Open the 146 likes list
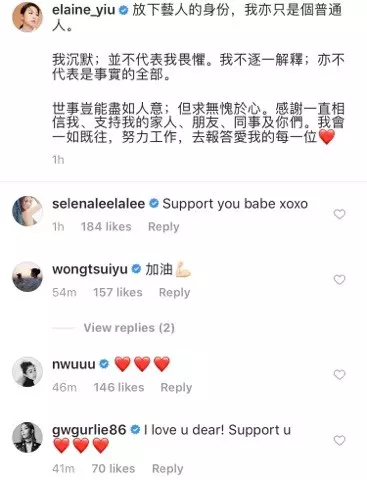The image size is (367, 480). 119,387
